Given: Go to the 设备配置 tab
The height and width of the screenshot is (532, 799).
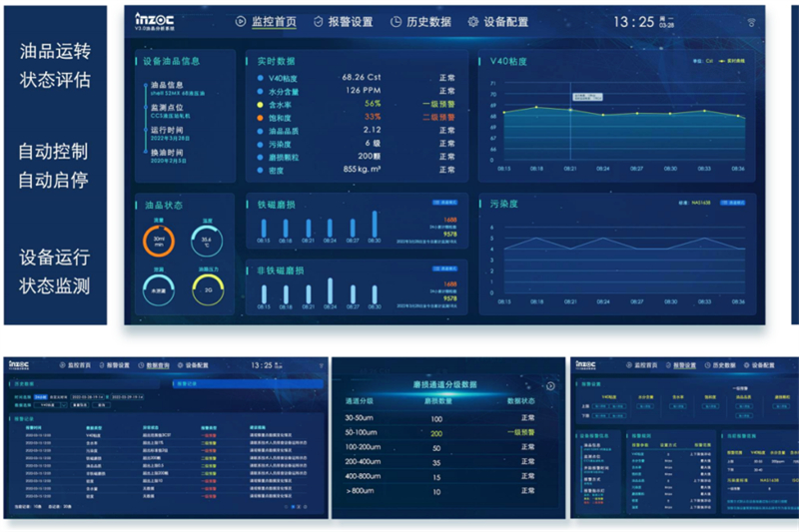Looking at the screenshot, I should pyautogui.click(x=505, y=21).
